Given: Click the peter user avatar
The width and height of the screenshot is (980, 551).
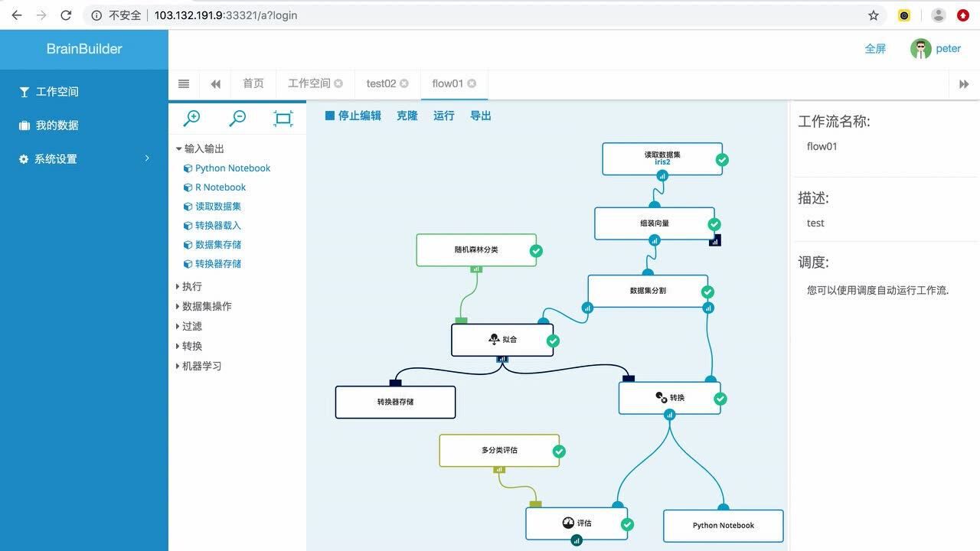Looking at the screenshot, I should click(920, 49).
